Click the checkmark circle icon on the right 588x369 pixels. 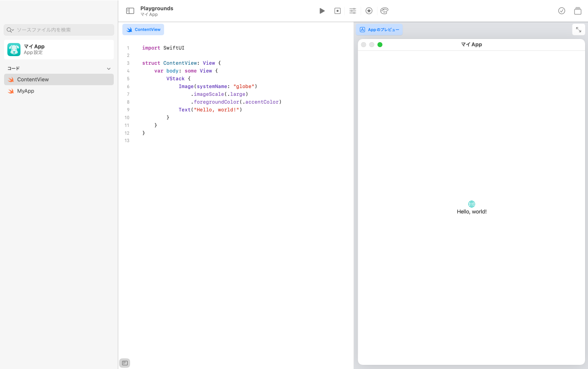561,11
